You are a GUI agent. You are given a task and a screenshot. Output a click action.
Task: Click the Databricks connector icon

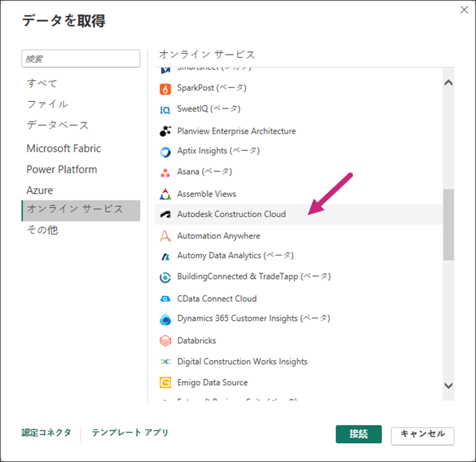165,340
